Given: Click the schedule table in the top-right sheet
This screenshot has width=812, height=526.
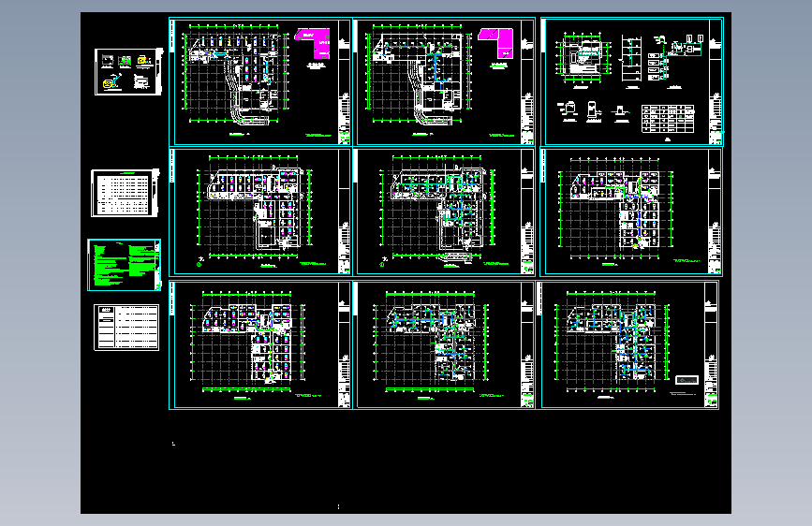Looking at the screenshot, I should pyautogui.click(x=668, y=119).
